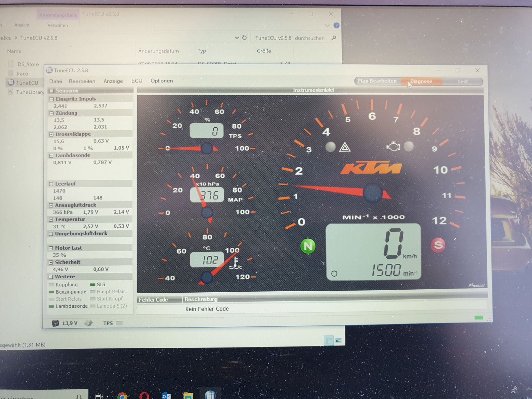Screen dimensions: 532x399
Task: Click the engine warning light icon
Action: coord(393,146)
